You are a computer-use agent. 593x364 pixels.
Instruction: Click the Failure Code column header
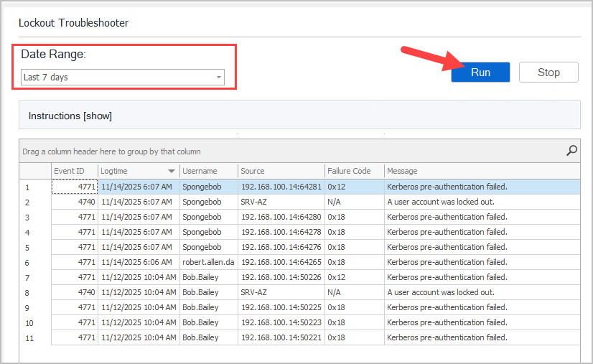(x=349, y=171)
